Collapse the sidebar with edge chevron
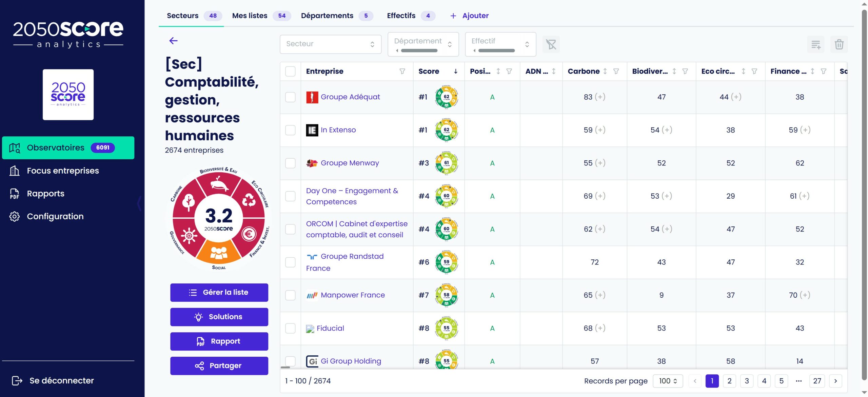The width and height of the screenshot is (868, 397). click(139, 203)
